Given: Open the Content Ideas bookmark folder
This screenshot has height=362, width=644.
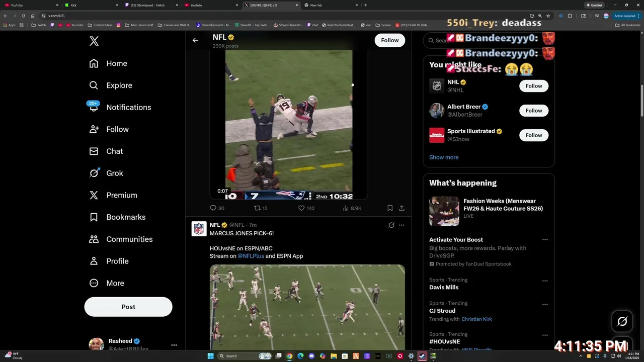Looking at the screenshot, I should (x=100, y=25).
